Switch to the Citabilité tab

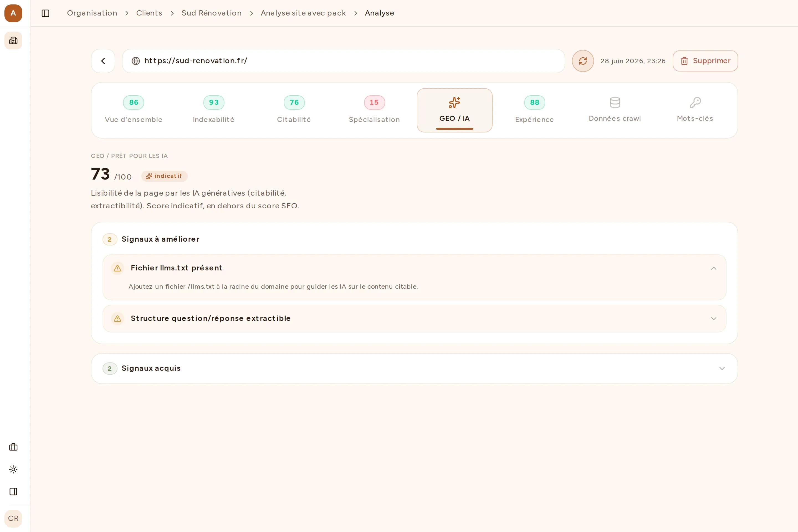(x=294, y=110)
